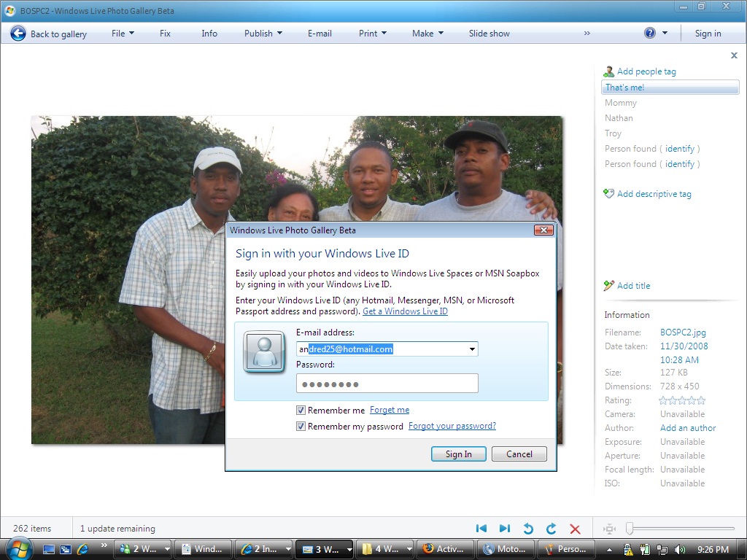
Task: Open the Fix panel
Action: coord(165,34)
